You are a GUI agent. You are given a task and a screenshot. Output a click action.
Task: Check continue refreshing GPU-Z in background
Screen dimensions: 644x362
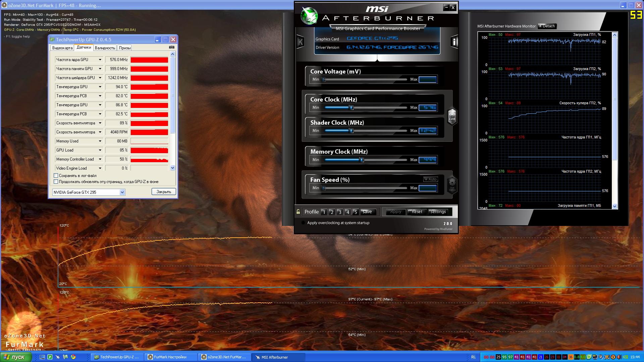tap(56, 182)
